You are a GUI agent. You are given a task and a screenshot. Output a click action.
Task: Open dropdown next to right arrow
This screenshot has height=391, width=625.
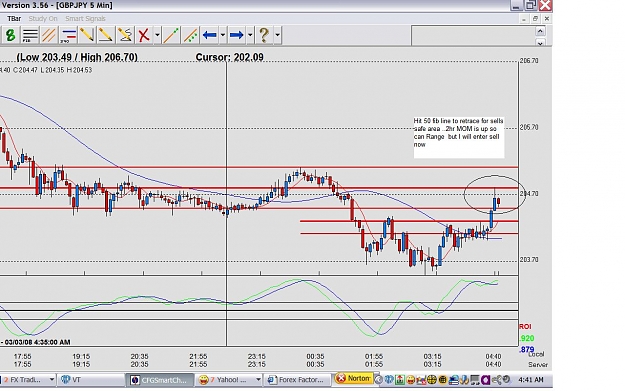pyautogui.click(x=250, y=35)
